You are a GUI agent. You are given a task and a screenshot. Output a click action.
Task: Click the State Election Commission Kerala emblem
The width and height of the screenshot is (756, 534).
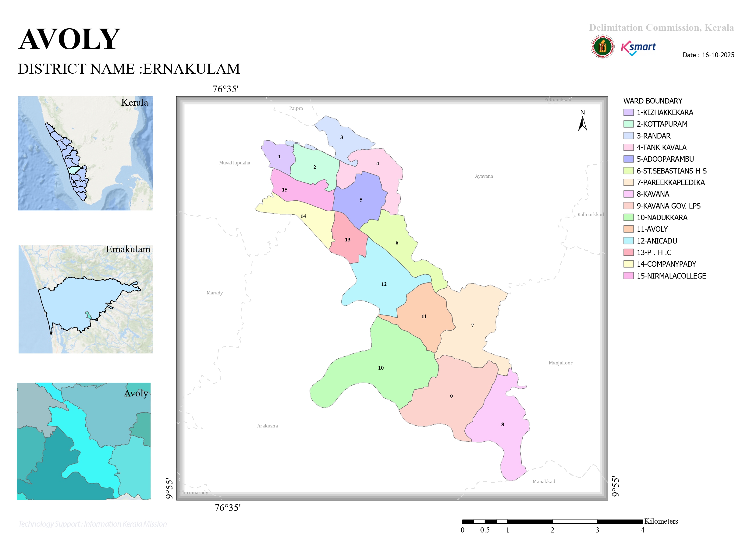click(x=602, y=47)
